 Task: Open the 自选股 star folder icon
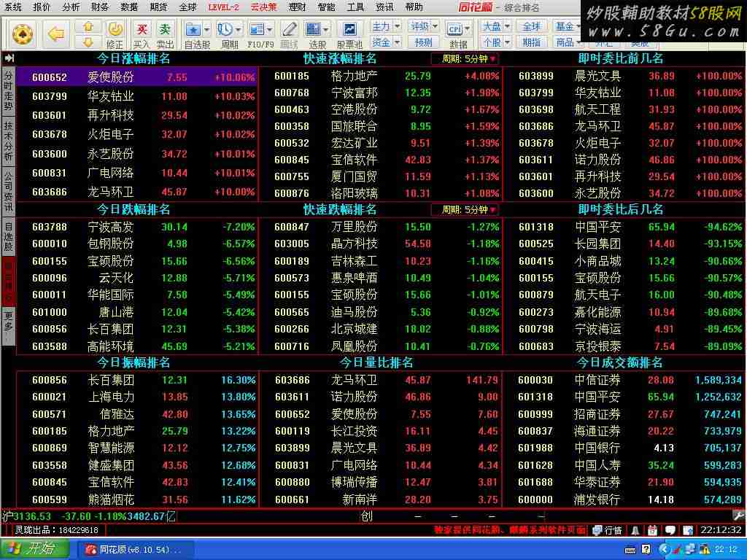point(193,29)
